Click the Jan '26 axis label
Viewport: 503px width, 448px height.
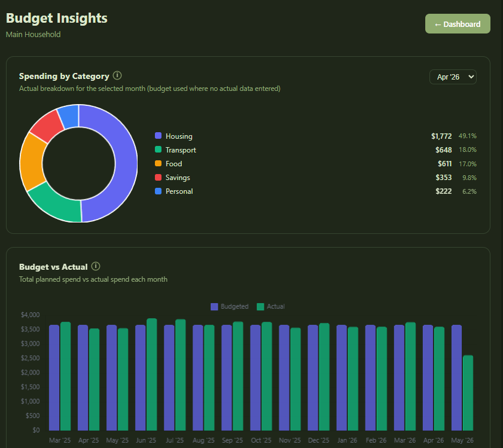click(347, 440)
